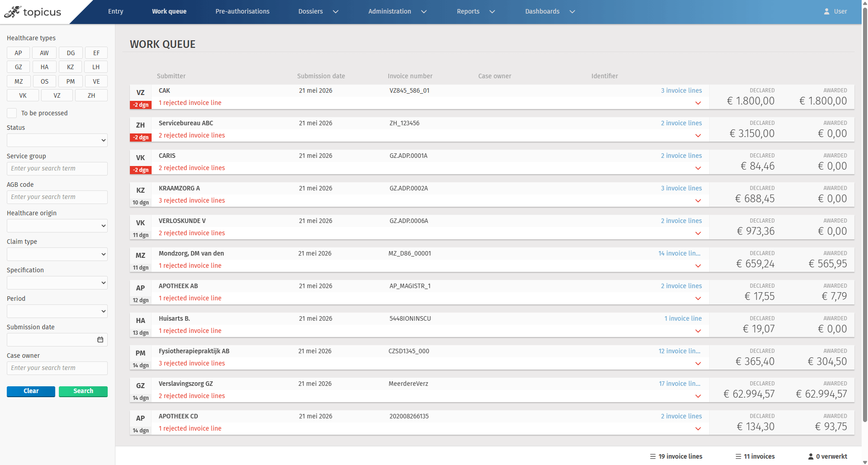
Task: Select the Work queue tab
Action: 169,11
